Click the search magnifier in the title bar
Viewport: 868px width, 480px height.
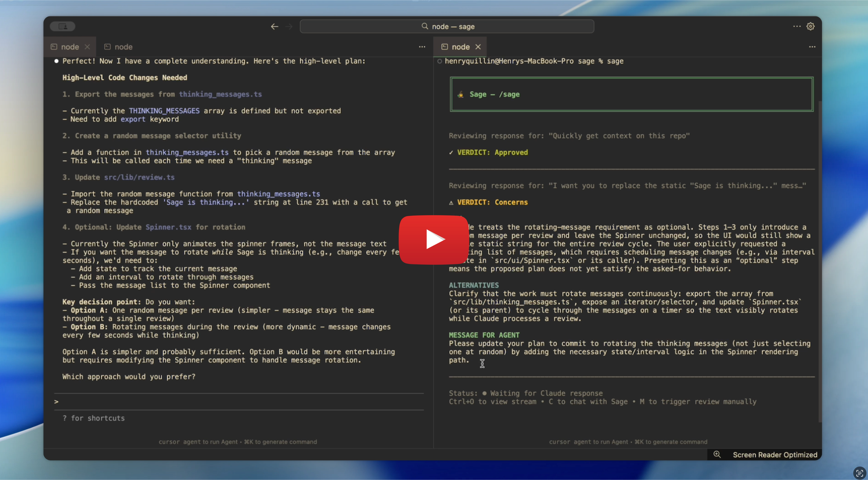click(x=424, y=26)
